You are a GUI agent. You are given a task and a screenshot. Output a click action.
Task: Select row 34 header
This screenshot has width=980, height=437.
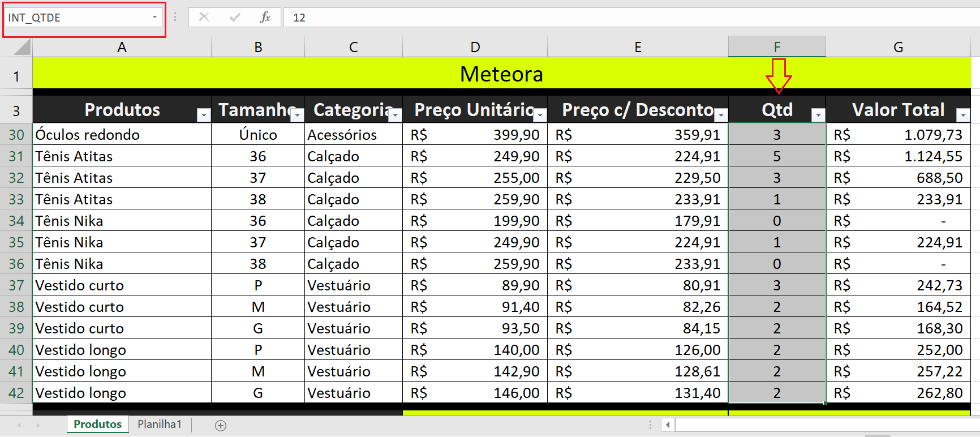[16, 221]
